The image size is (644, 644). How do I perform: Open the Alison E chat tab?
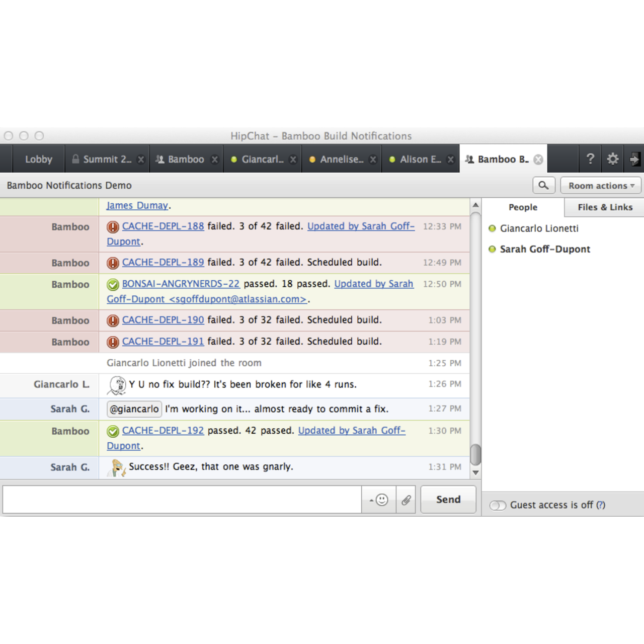420,159
